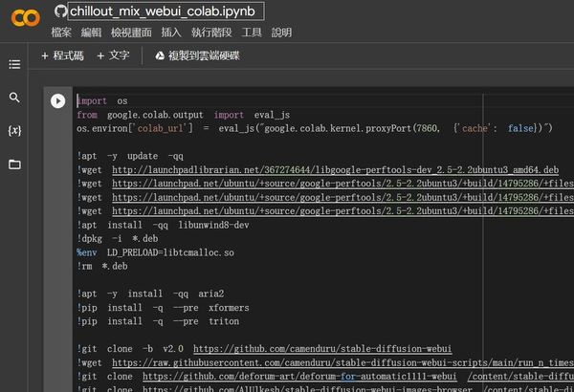Open the 編輯 menu

click(91, 33)
